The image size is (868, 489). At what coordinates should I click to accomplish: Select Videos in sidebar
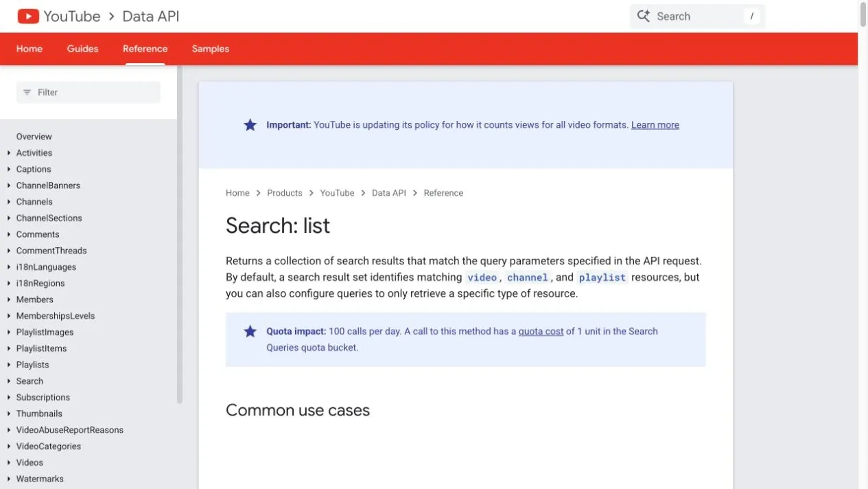click(x=30, y=463)
